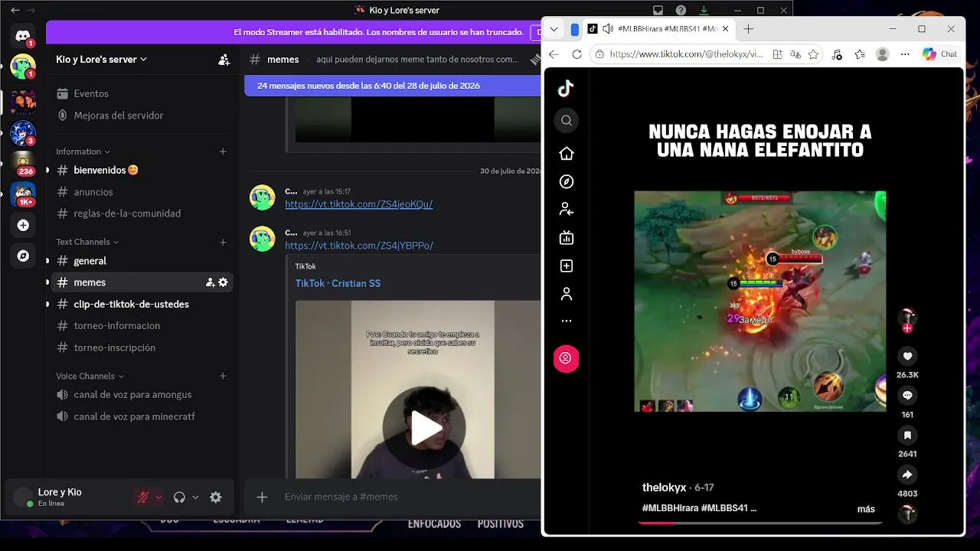Collapse the Text Channels category

[x=87, y=242]
